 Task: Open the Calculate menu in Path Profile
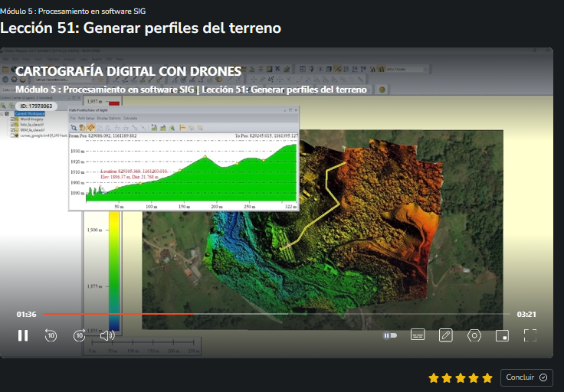[x=130, y=119]
